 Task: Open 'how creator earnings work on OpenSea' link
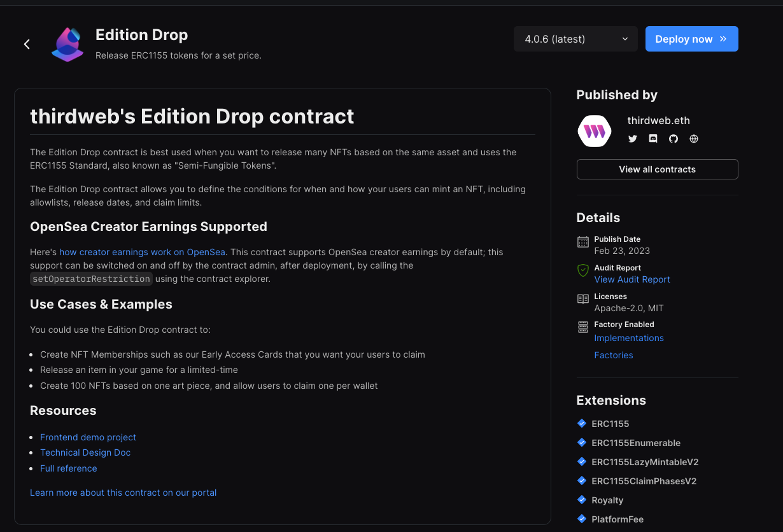coord(142,252)
